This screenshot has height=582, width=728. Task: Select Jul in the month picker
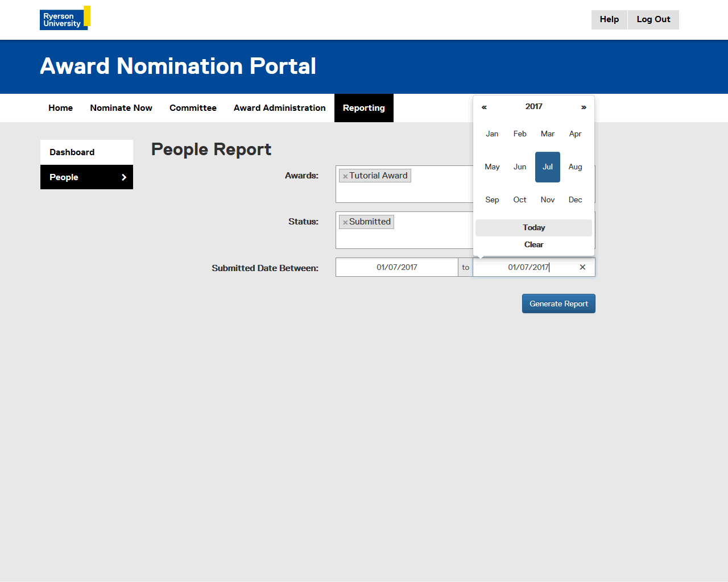[547, 167]
